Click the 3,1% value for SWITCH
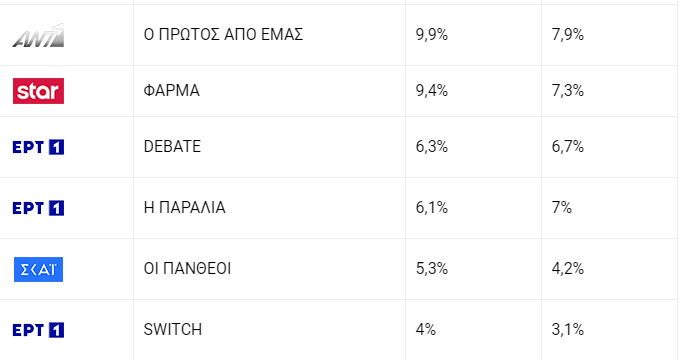 pyautogui.click(x=567, y=329)
